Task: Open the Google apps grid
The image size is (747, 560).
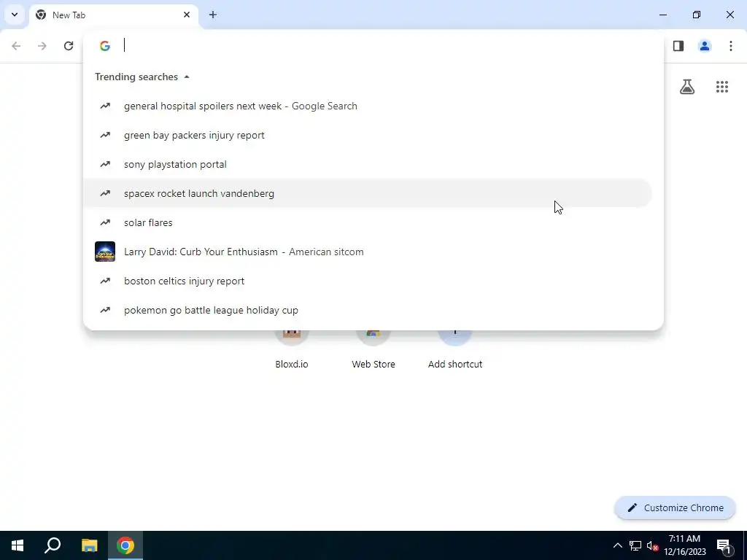Action: [722, 87]
